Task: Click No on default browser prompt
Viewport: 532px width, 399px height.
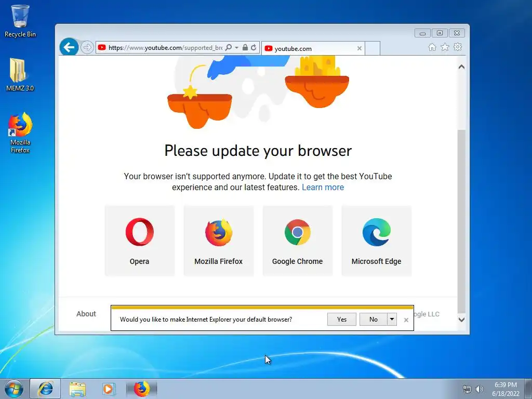Action: pyautogui.click(x=373, y=320)
